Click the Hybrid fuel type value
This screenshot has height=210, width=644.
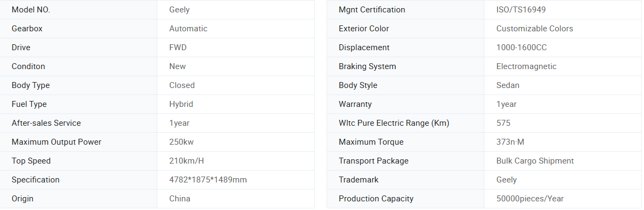click(x=181, y=104)
